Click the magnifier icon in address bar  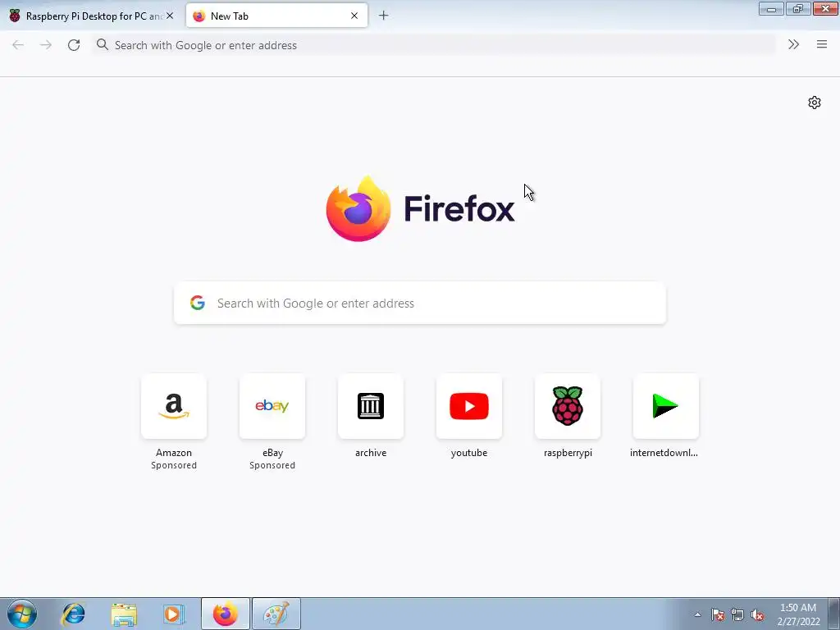coord(103,44)
